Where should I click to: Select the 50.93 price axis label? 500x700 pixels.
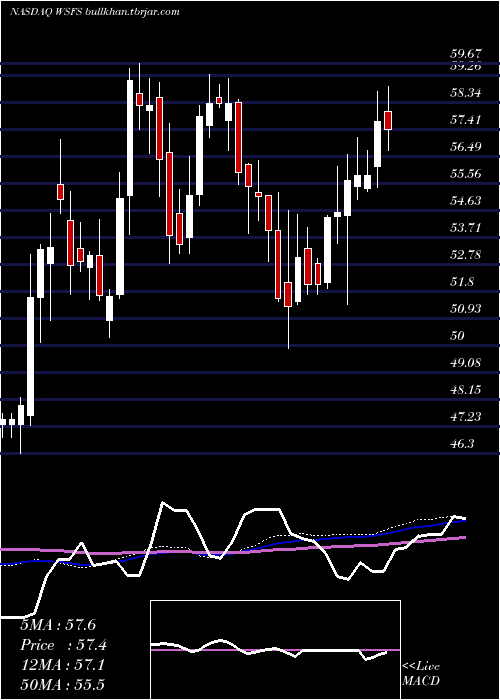(x=466, y=309)
